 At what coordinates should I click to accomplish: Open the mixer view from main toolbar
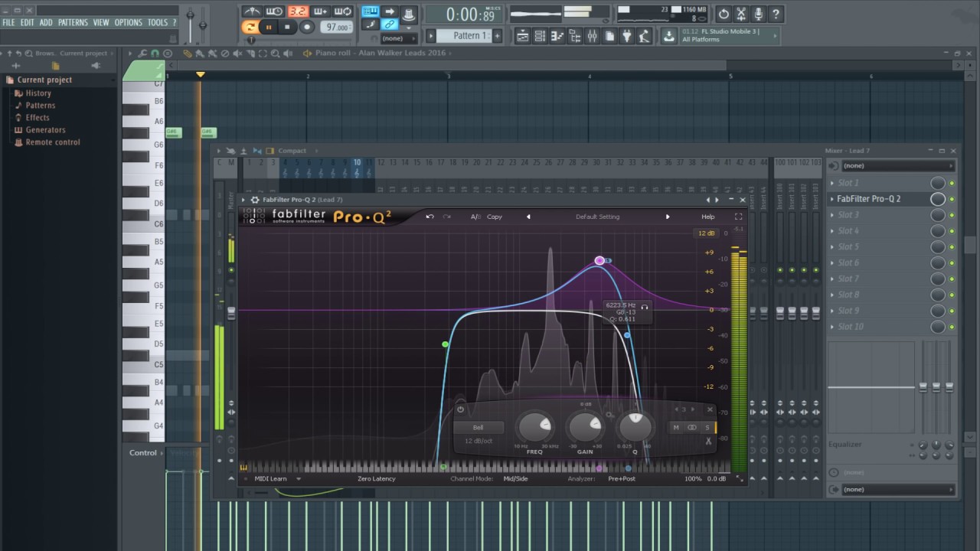[592, 36]
